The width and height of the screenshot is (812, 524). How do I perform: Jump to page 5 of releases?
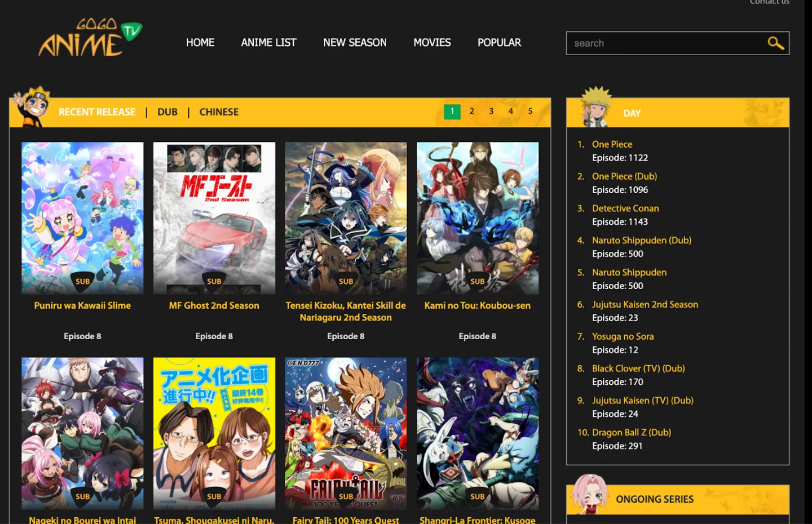tap(530, 112)
